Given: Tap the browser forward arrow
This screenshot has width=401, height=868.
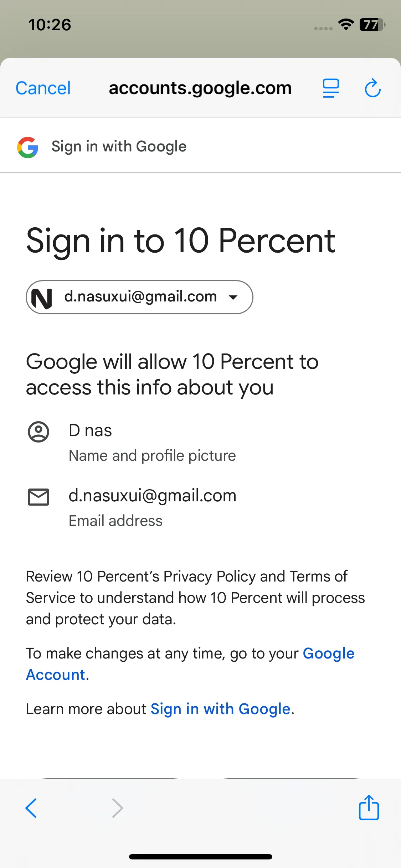Looking at the screenshot, I should (x=117, y=808).
